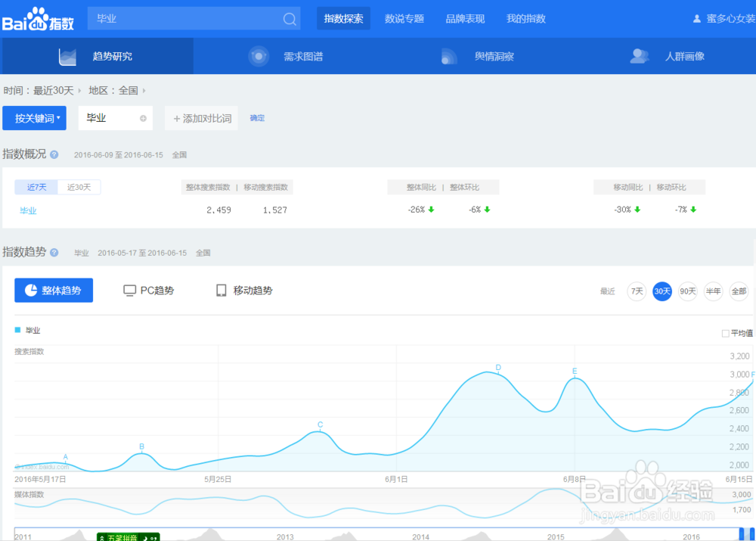This screenshot has width=756, height=541.
Task: Click the pie icon in 整体趋势
Action: (31, 290)
